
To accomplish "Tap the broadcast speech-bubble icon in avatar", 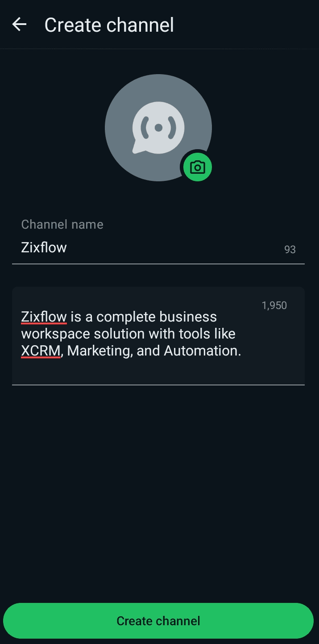I will point(158,128).
